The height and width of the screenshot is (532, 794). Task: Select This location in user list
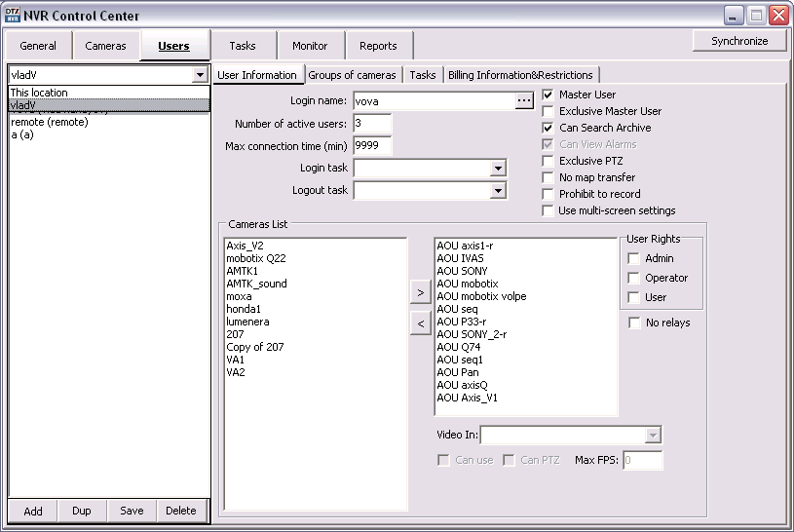coord(109,93)
